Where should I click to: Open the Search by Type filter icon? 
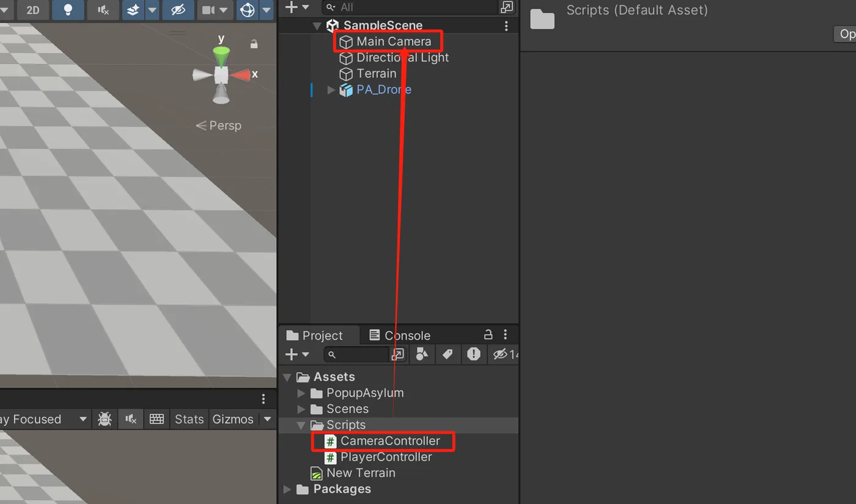tap(422, 354)
